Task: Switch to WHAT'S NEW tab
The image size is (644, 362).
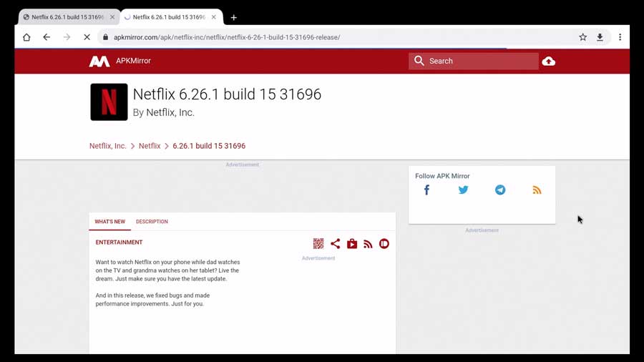Action: pos(109,222)
